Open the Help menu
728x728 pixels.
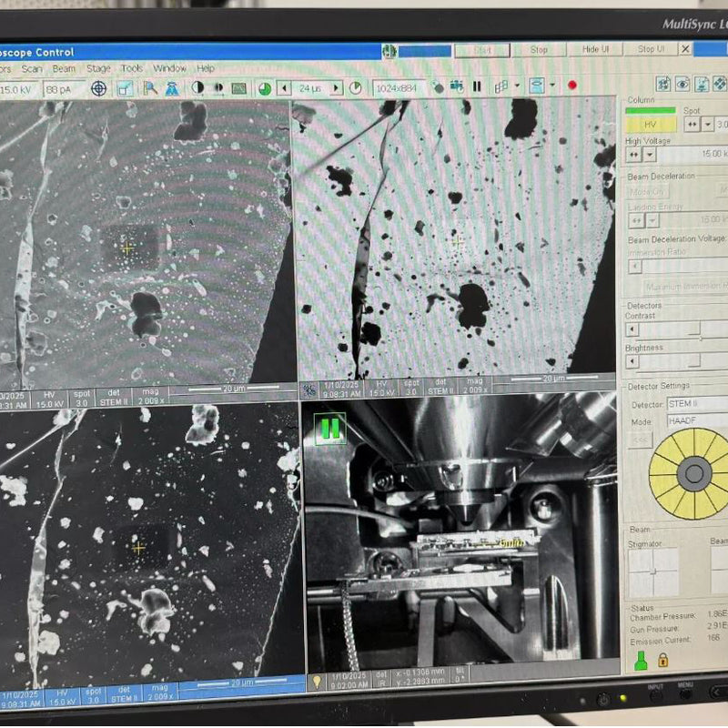pos(206,68)
